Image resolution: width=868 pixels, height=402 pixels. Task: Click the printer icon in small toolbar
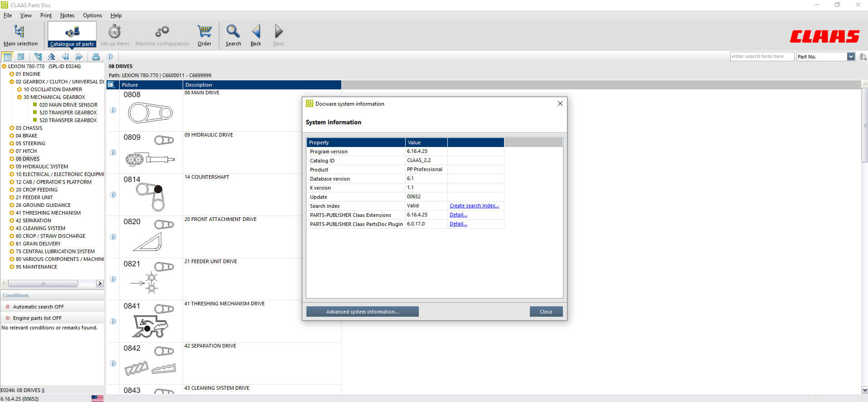(x=96, y=57)
